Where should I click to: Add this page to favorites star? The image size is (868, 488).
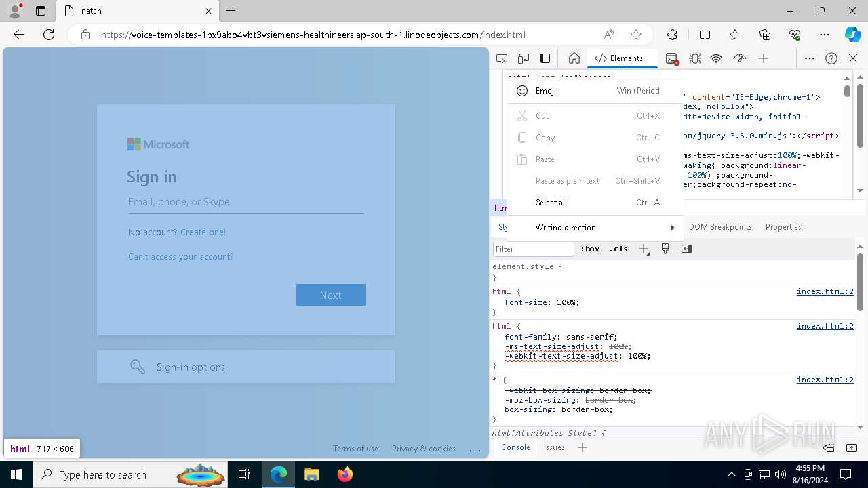635,35
